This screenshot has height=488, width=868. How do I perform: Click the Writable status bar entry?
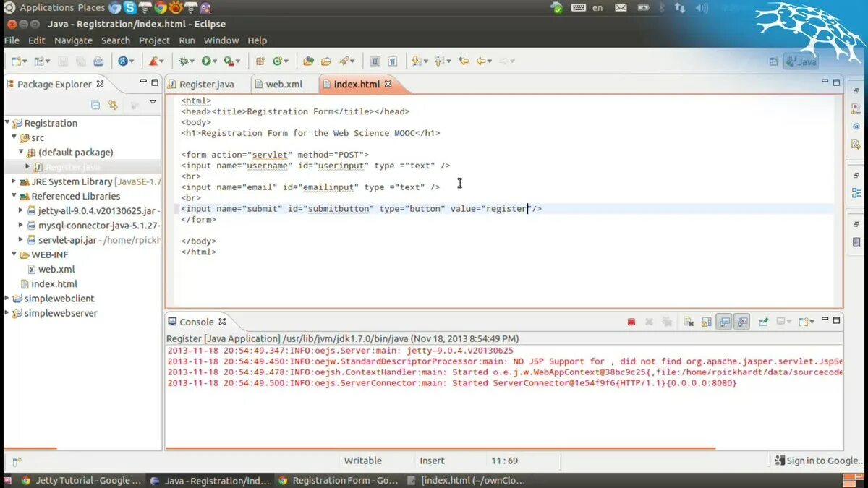[362, 461]
